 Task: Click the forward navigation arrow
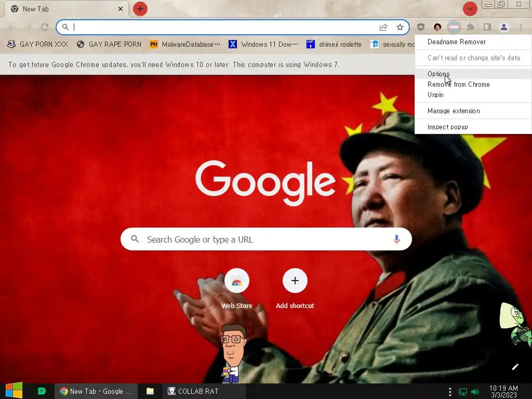pos(28,27)
